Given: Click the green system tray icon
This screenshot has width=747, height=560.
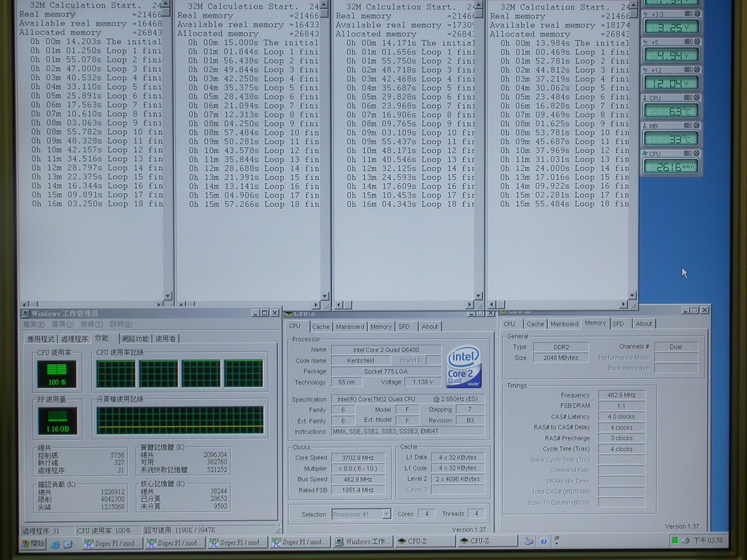Looking at the screenshot, I should pyautogui.click(x=676, y=540).
